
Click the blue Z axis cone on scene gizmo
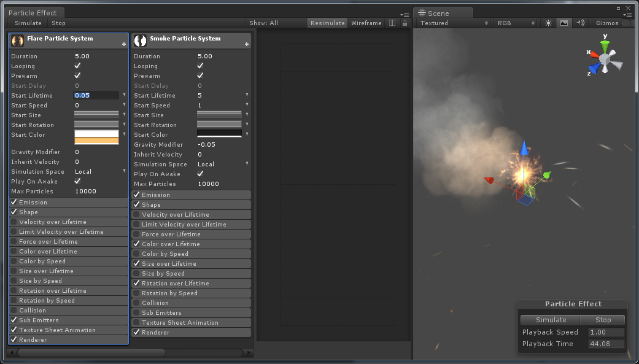(x=595, y=68)
